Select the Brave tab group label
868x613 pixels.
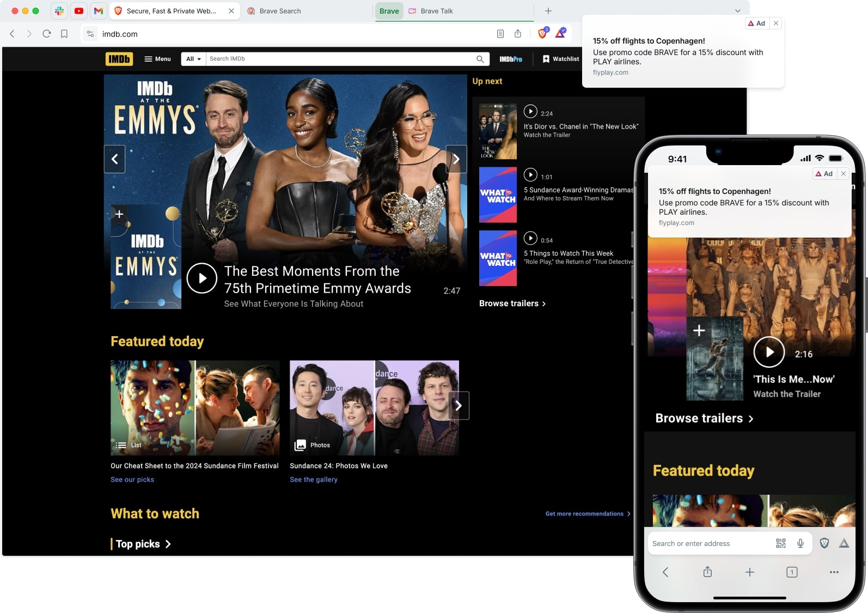389,11
